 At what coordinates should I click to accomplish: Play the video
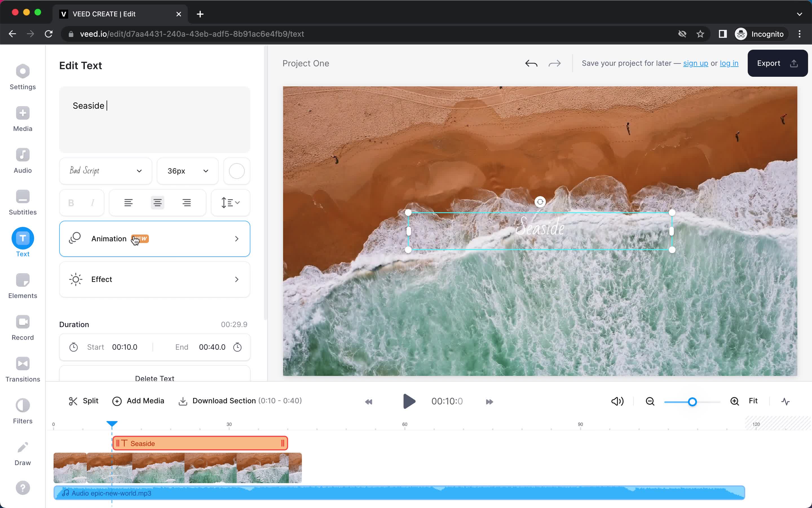(x=409, y=401)
